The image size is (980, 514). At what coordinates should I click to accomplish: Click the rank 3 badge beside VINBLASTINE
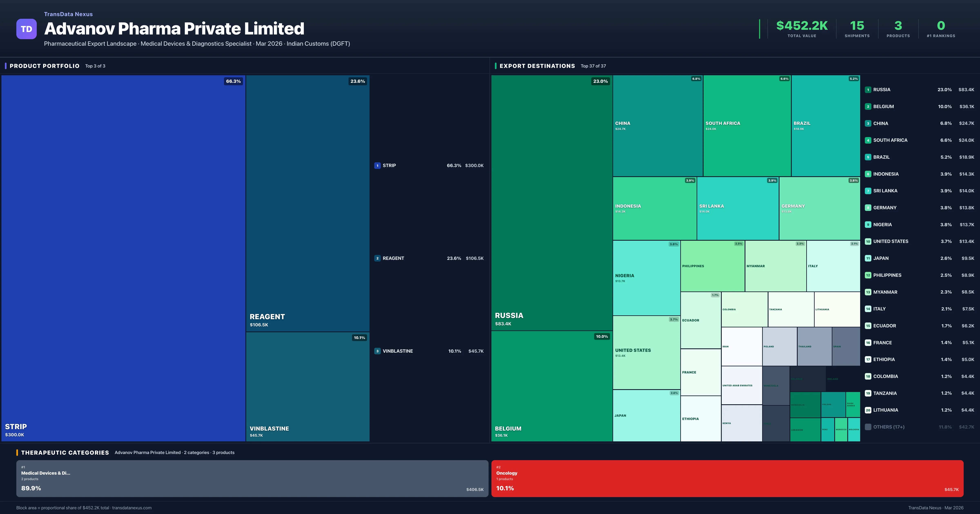coord(377,351)
